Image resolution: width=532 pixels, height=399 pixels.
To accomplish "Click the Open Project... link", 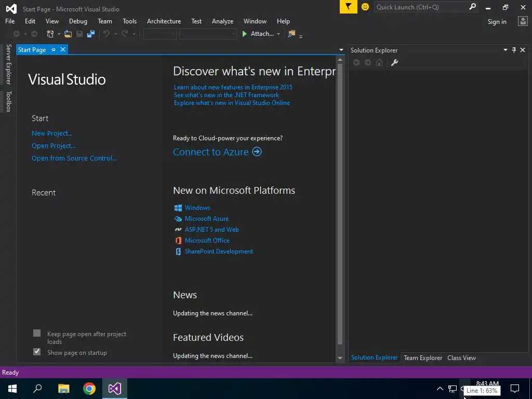I will pyautogui.click(x=54, y=146).
